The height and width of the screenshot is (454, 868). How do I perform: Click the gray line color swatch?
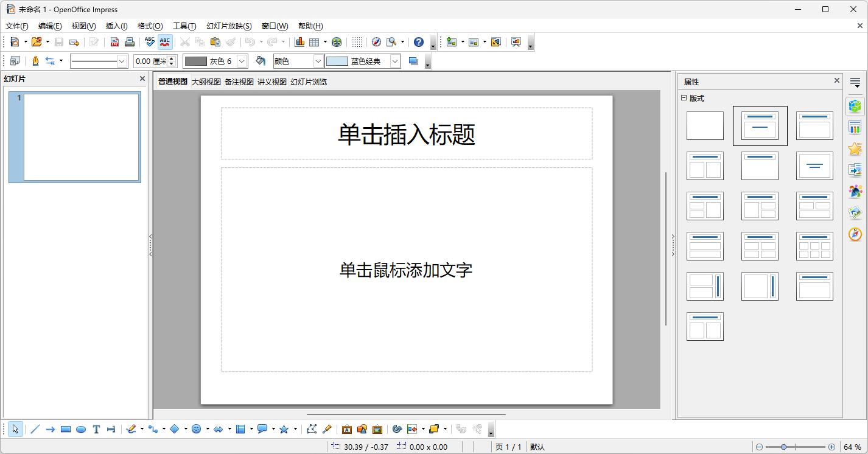click(x=196, y=61)
